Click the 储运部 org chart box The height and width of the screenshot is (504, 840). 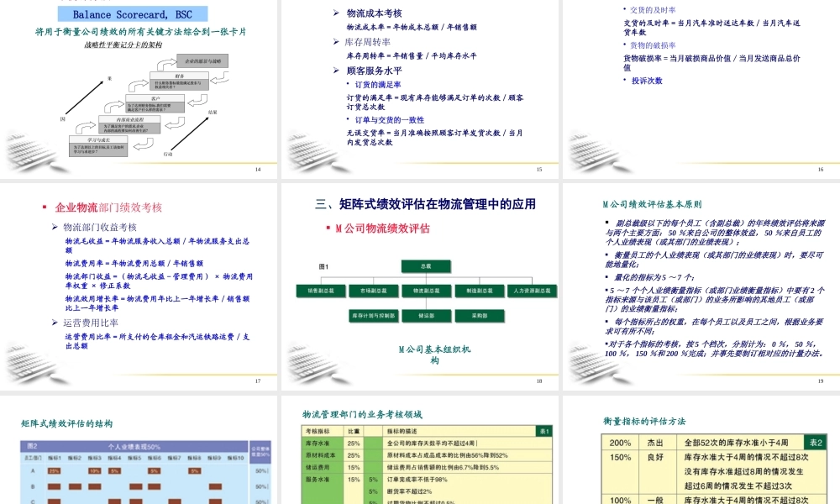tap(426, 316)
